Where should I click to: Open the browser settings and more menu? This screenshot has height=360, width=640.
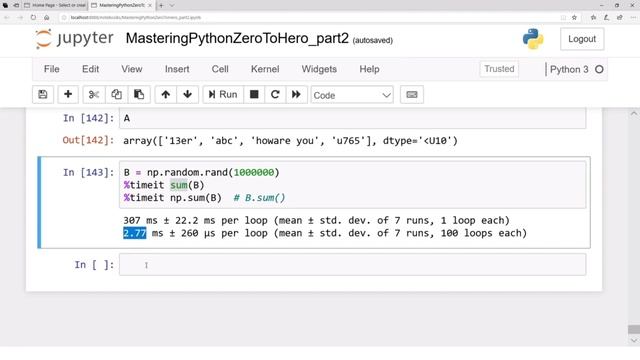click(x=633, y=18)
